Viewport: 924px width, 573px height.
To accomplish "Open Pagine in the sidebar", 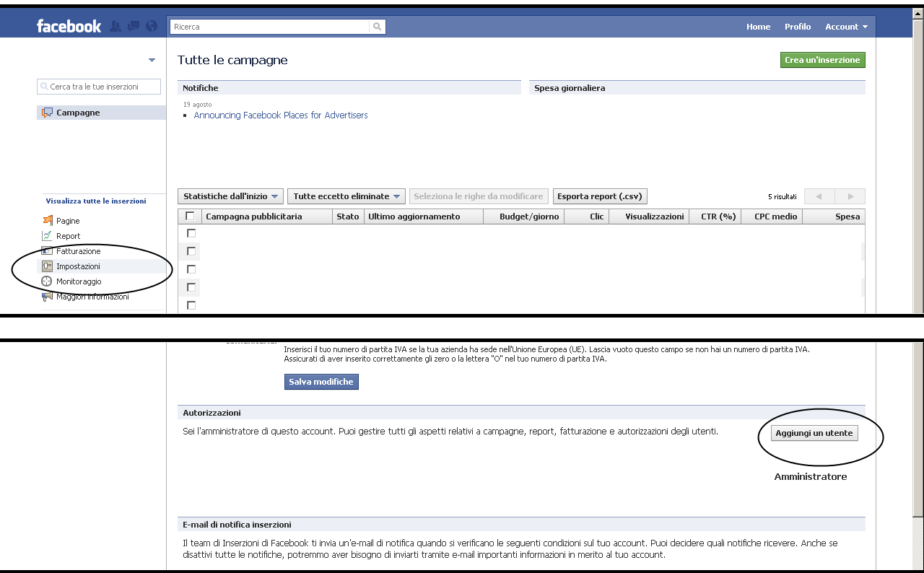I will 68,221.
